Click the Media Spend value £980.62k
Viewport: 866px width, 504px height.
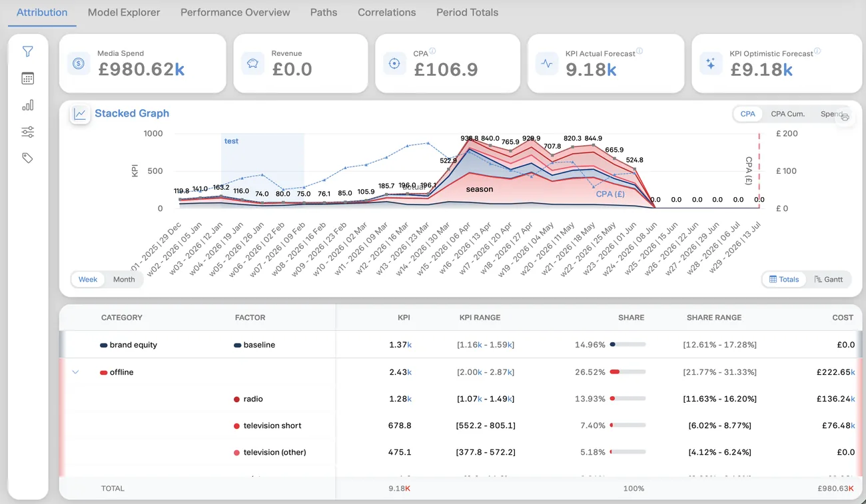point(141,69)
